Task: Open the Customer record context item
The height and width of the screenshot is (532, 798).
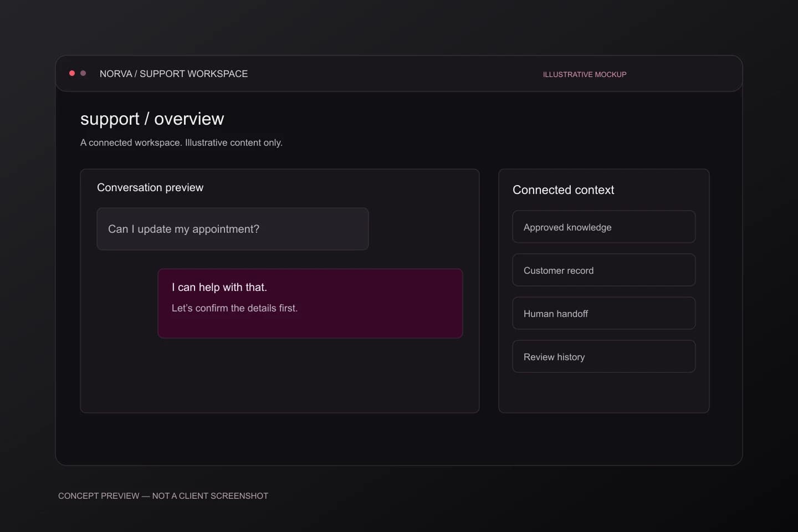Action: pyautogui.click(x=604, y=270)
